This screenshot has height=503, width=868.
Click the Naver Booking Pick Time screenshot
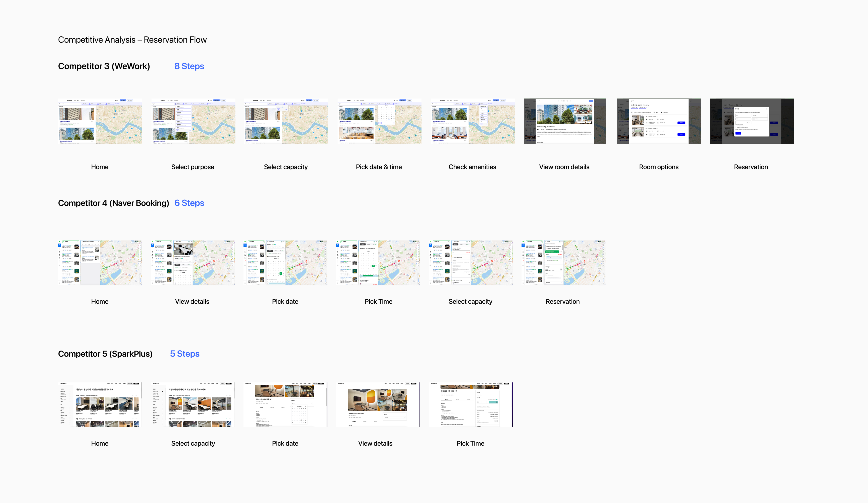click(x=378, y=263)
